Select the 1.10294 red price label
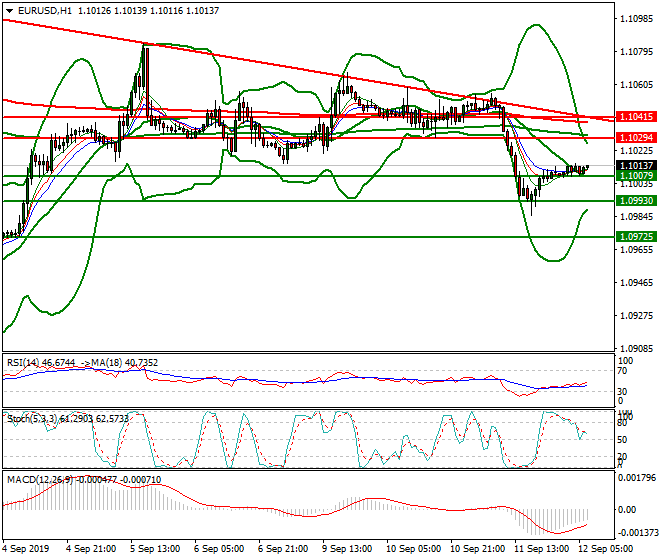This screenshot has height=560, width=660. coord(636,137)
